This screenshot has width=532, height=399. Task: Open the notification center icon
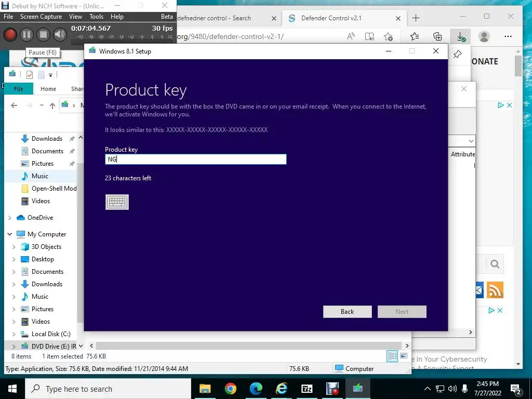[x=516, y=389]
